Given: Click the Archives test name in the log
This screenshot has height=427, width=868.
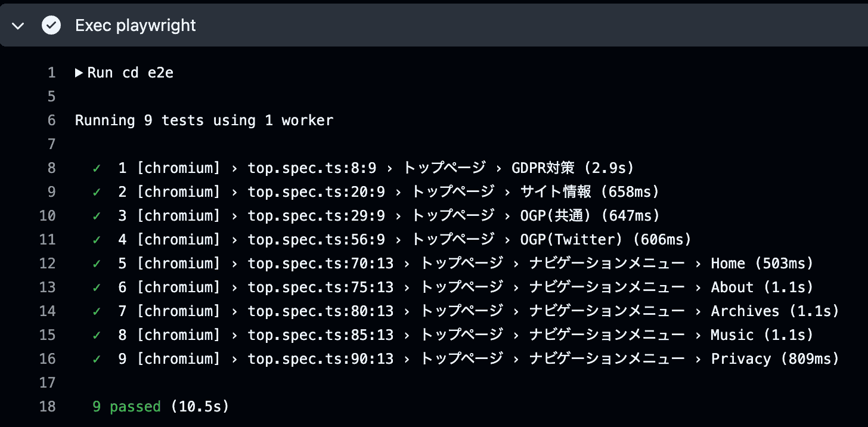Looking at the screenshot, I should (x=745, y=311).
